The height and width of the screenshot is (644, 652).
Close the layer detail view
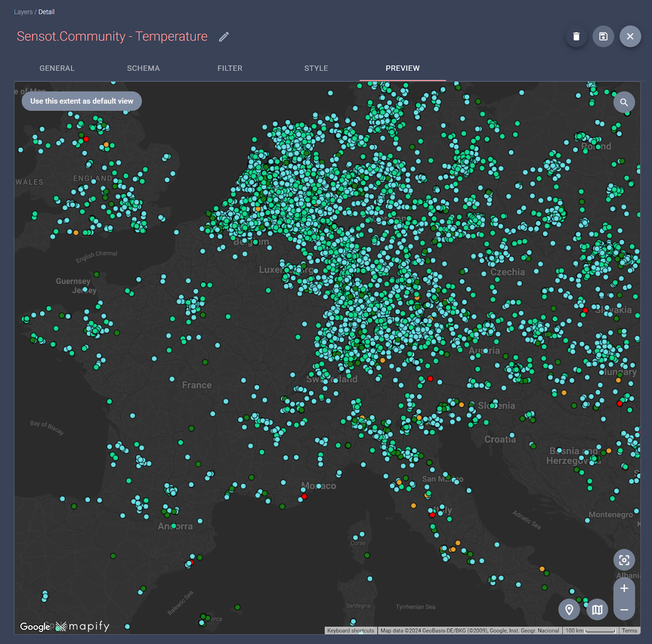tap(630, 36)
